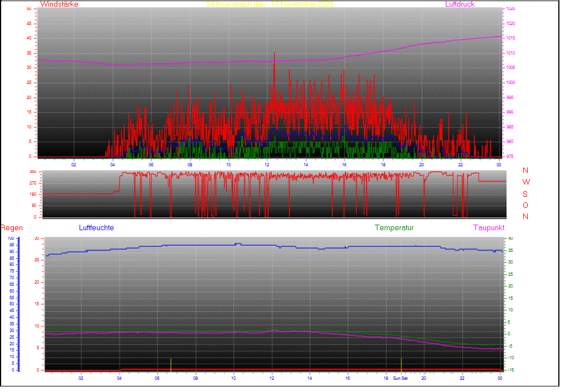Click the magenta Taupunkt legend label
The width and height of the screenshot is (570, 392).
point(489,228)
